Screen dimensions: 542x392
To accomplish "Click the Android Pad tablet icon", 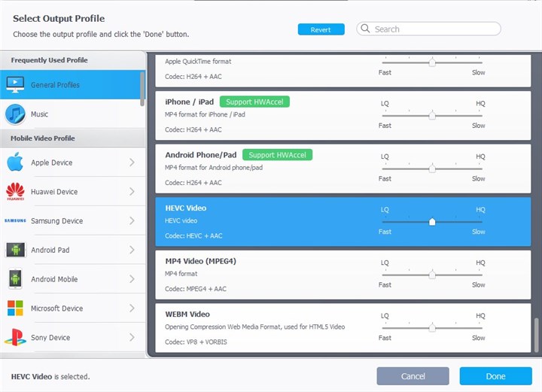I will (15, 250).
